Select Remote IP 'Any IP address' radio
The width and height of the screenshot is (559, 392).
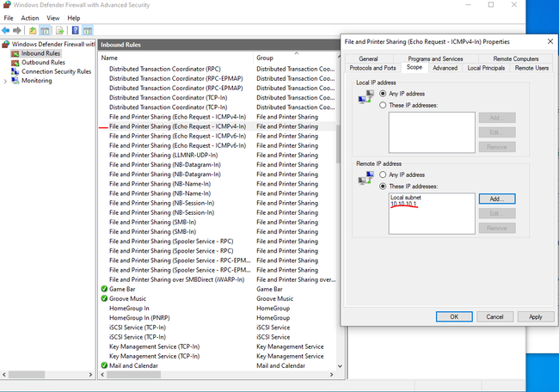[383, 175]
